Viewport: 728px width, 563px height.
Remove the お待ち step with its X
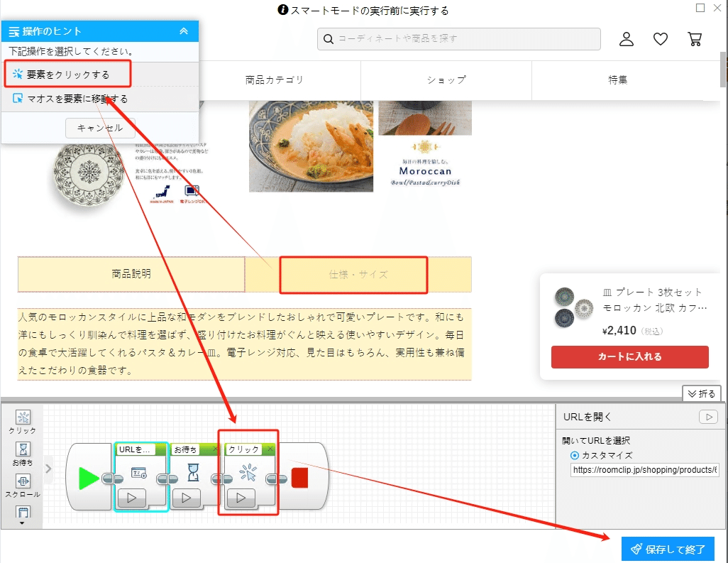pos(215,449)
